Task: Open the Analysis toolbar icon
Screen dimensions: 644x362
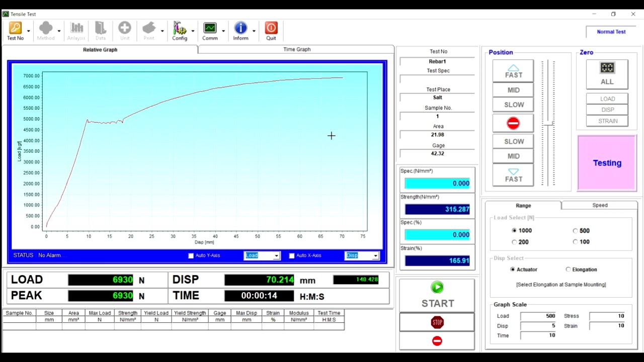Action: 76,31
